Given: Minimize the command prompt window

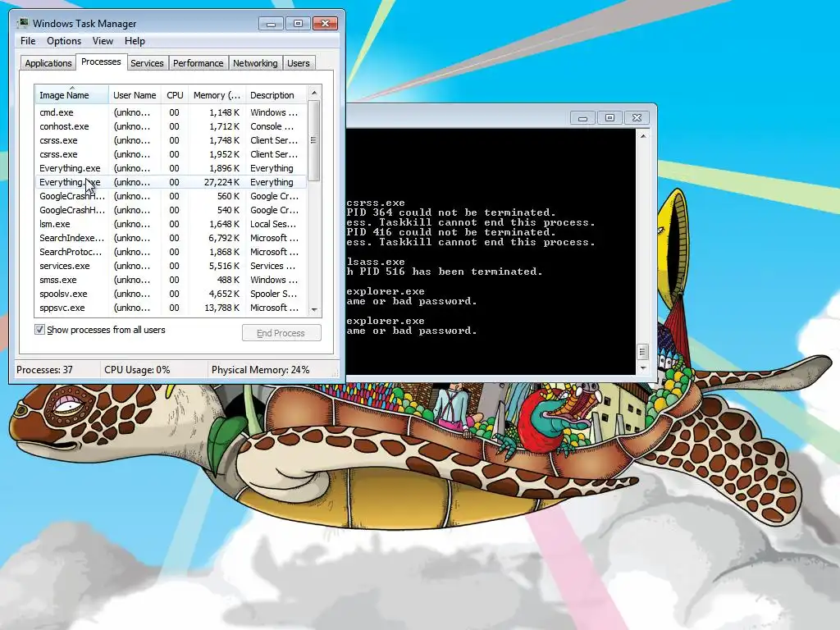Looking at the screenshot, I should [583, 118].
